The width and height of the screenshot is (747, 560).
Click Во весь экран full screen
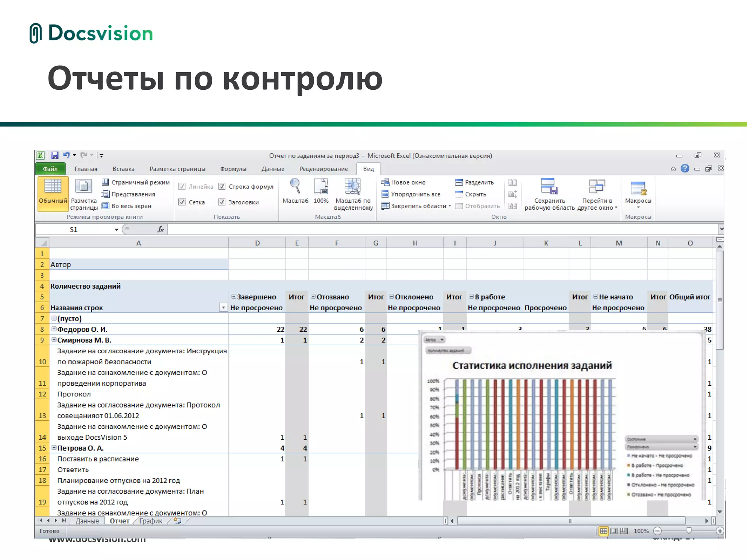pos(127,206)
